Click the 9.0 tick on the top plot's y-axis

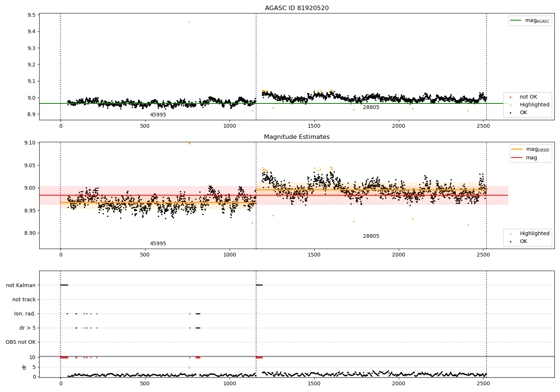[x=32, y=98]
